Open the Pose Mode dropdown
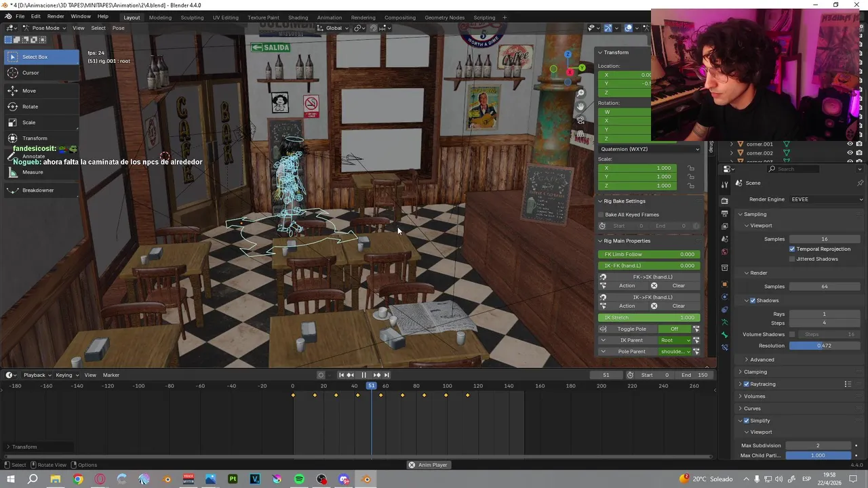Image resolution: width=868 pixels, height=488 pixels. (45, 28)
